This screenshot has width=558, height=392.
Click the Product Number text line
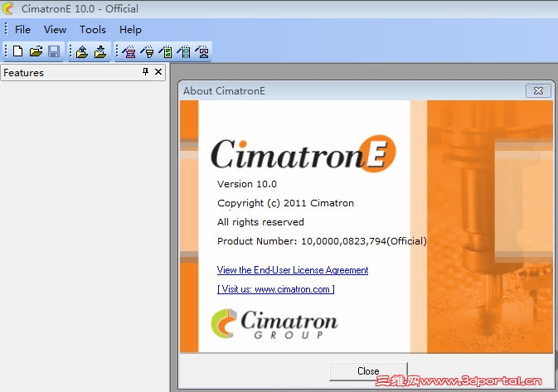322,241
